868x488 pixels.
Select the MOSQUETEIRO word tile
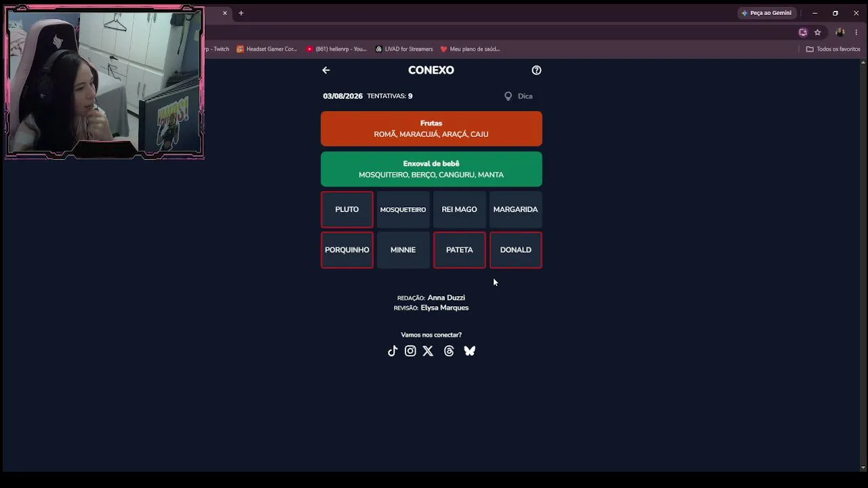click(403, 209)
